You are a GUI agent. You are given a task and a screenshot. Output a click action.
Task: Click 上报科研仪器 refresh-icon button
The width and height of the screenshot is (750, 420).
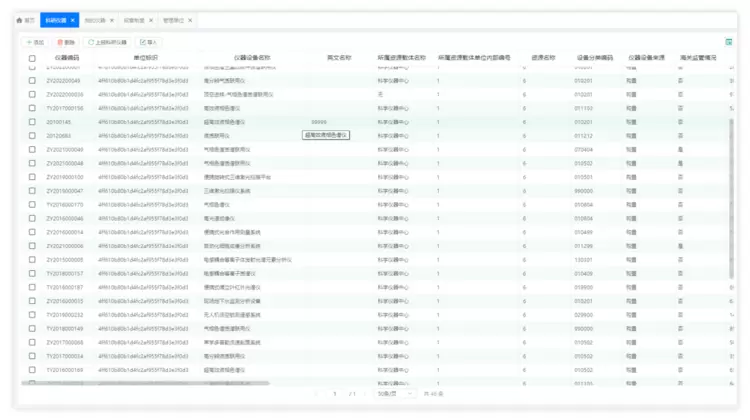(x=108, y=42)
